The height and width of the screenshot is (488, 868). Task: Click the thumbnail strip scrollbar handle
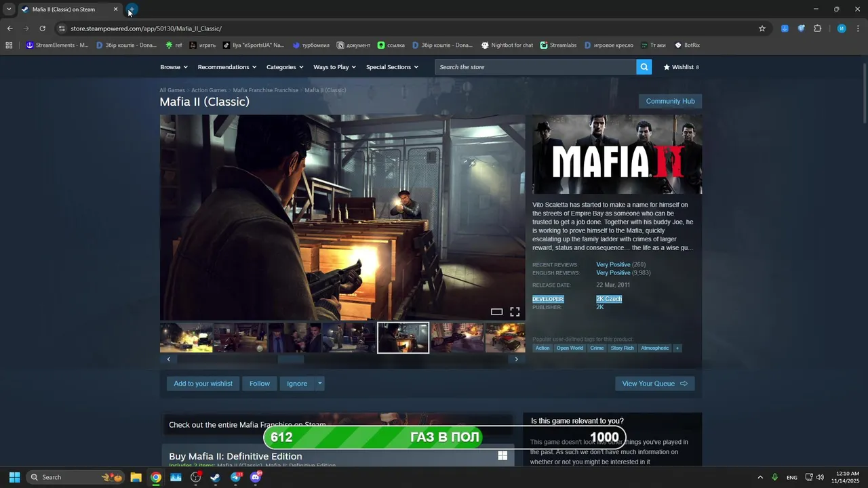click(x=292, y=359)
